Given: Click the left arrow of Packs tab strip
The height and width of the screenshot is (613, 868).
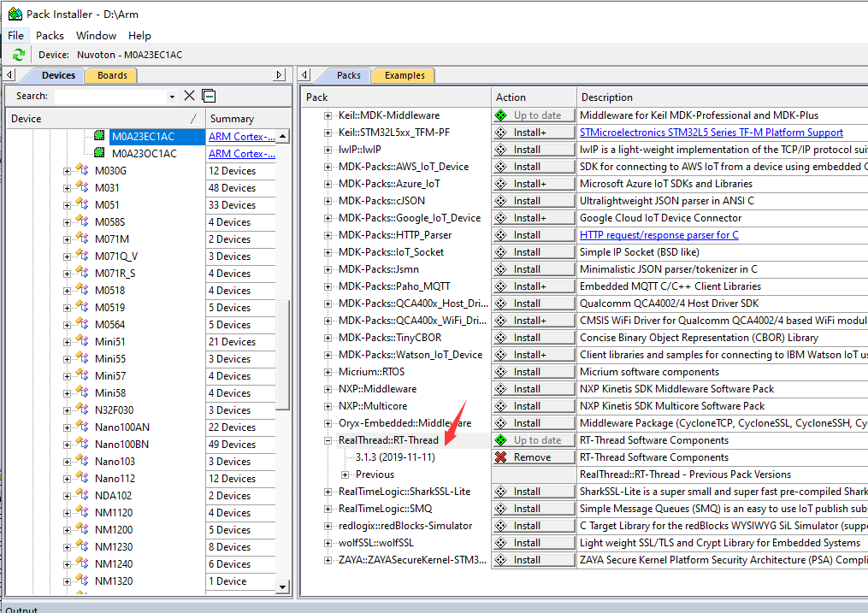Looking at the screenshot, I should [x=305, y=74].
